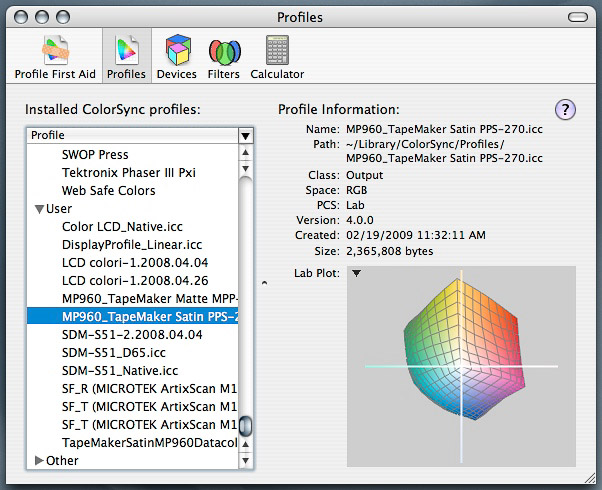Select DisplayProfile_Linear.icc profile

(131, 245)
